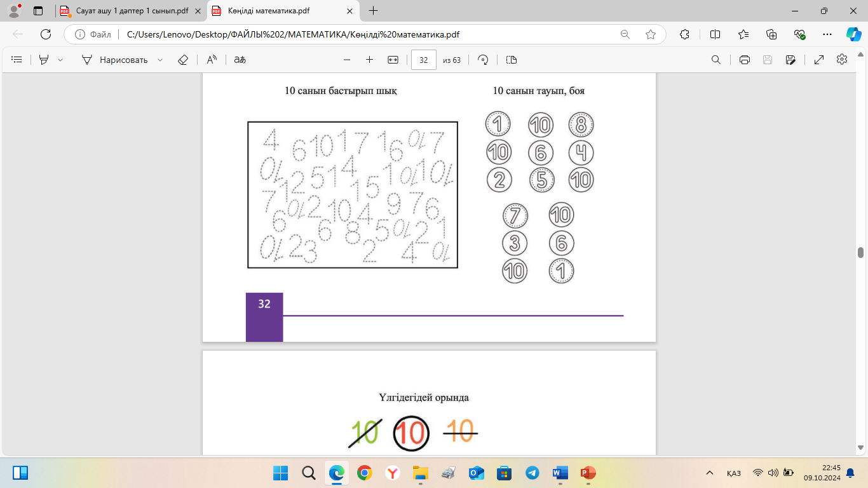The image size is (868, 488).
Task: Open Google Chrome from the taskbar
Action: point(365,473)
